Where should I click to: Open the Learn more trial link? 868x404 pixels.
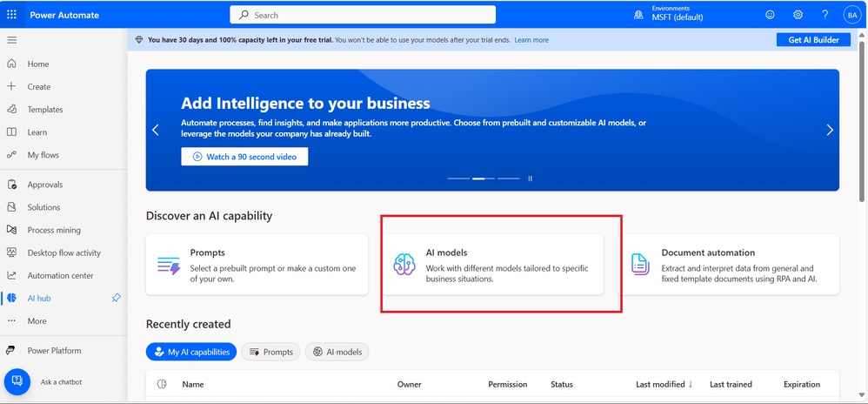point(531,40)
